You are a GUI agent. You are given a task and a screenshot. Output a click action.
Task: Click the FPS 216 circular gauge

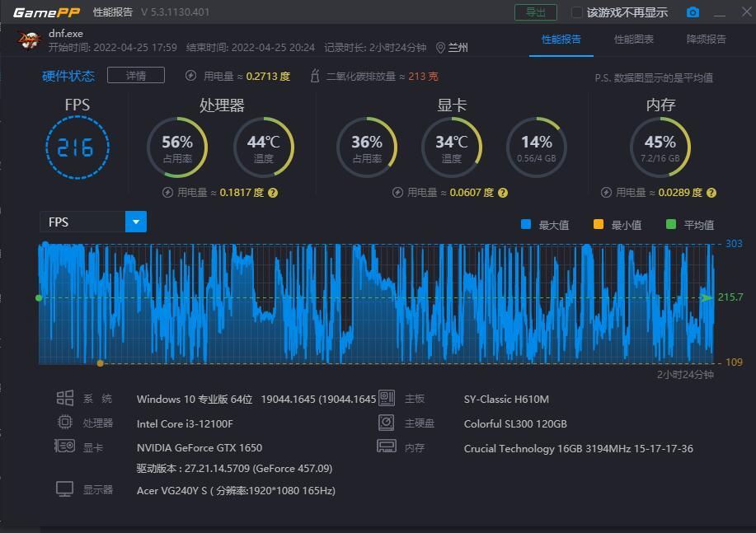[77, 148]
